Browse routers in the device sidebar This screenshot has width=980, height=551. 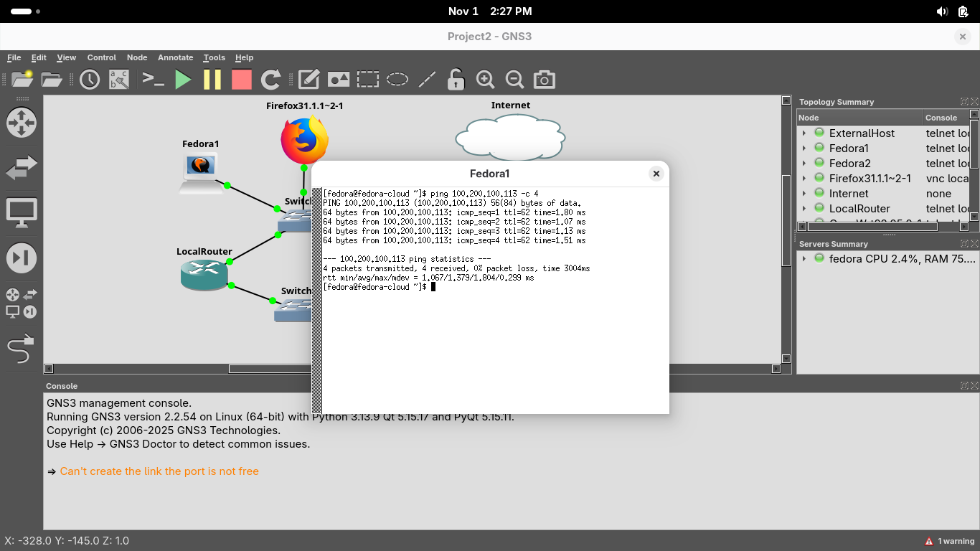[21, 122]
